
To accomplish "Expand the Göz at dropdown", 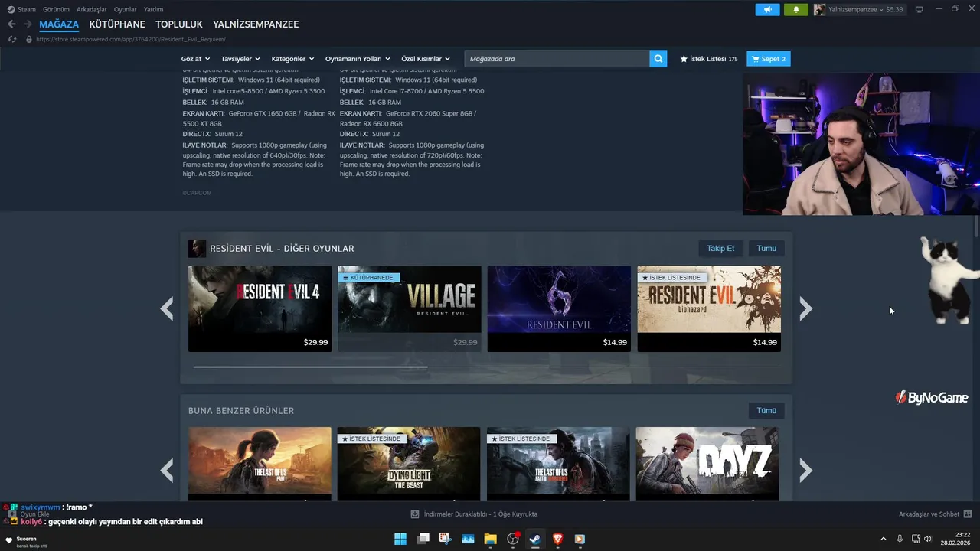I will [195, 59].
